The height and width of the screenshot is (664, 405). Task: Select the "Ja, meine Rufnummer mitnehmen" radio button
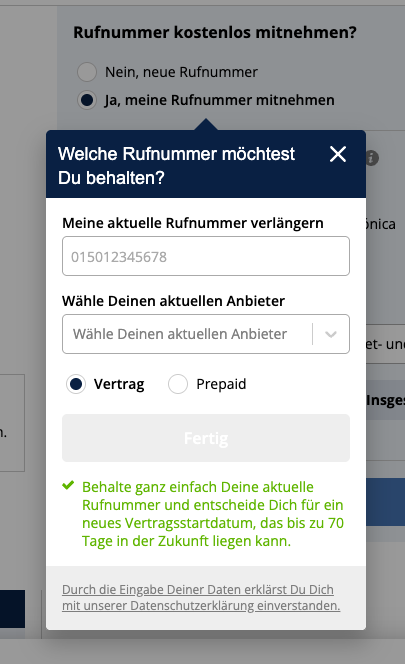coord(87,100)
